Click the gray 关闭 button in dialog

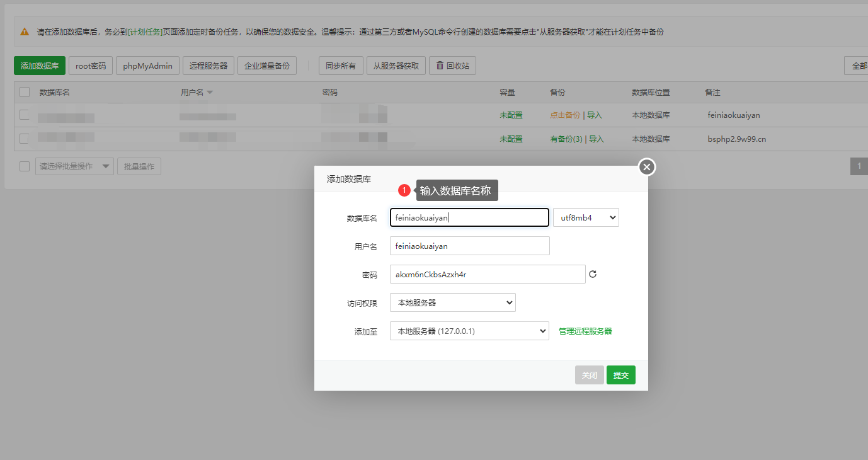[589, 375]
